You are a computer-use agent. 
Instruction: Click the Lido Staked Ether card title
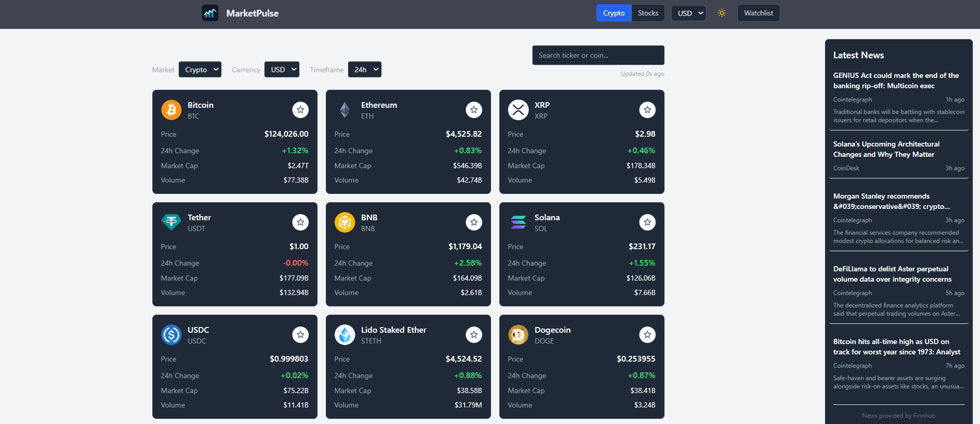[393, 330]
